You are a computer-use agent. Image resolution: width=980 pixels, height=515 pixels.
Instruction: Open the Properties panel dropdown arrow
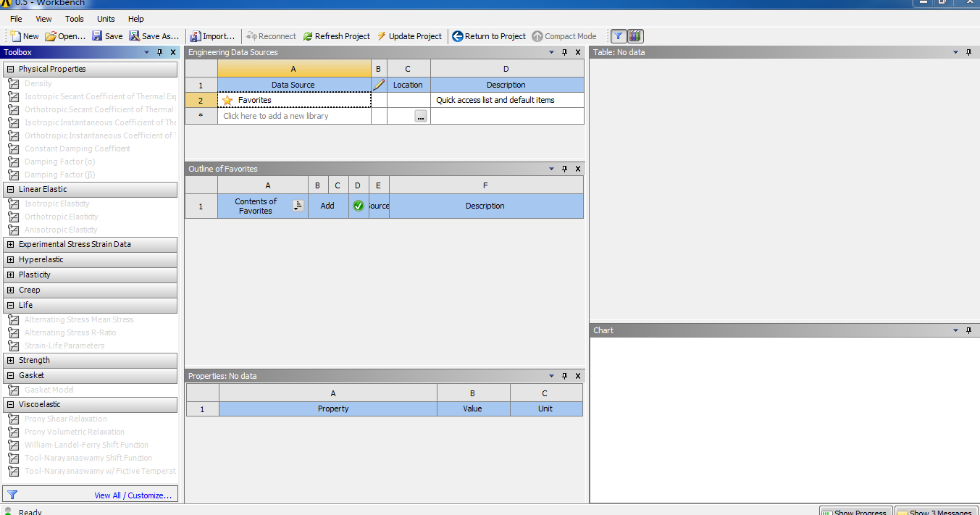(552, 376)
